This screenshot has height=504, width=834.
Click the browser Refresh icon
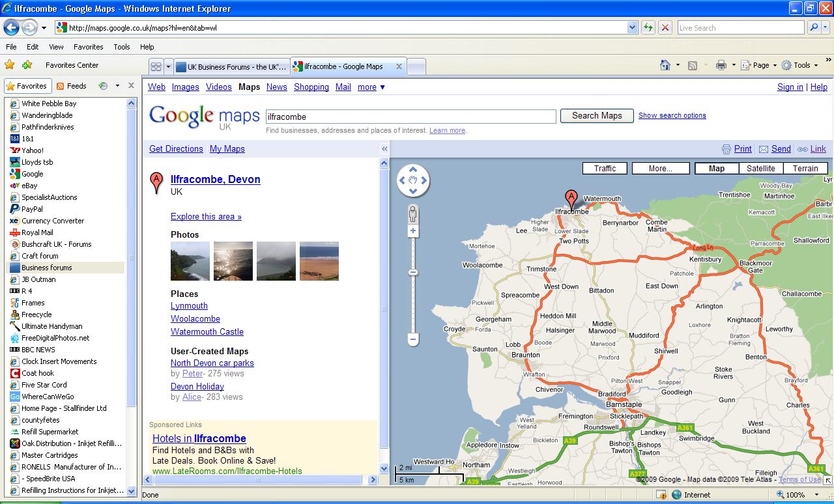click(x=648, y=27)
